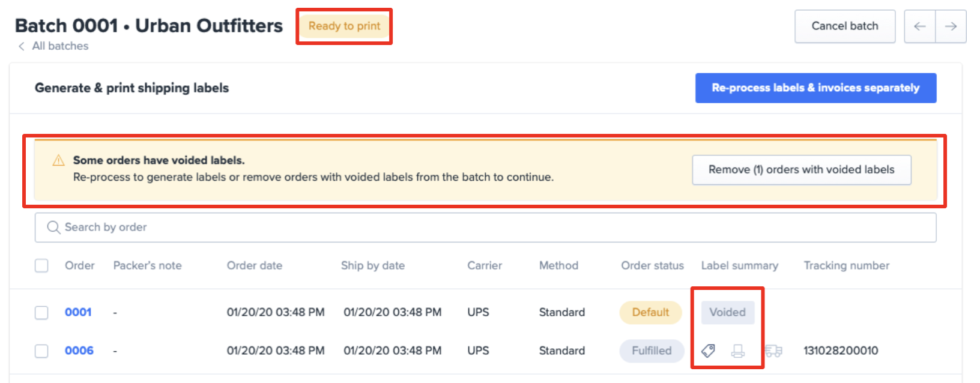Click the label tag icon for order 0006

708,351
